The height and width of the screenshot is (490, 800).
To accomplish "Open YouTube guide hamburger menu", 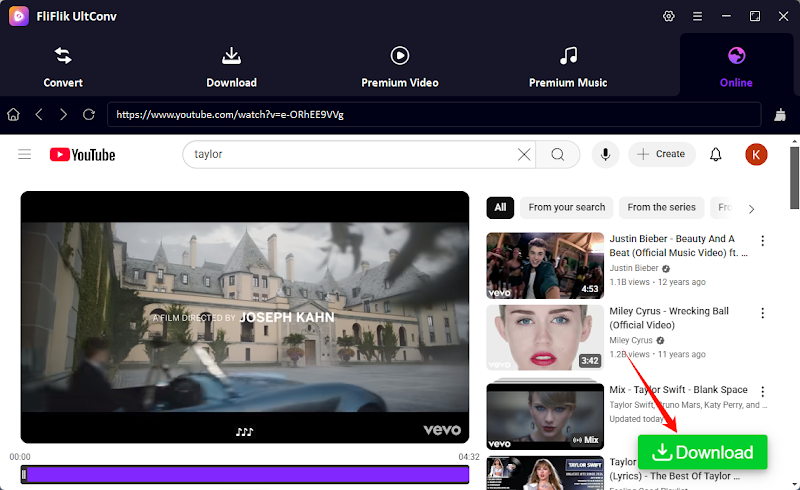I will [24, 154].
